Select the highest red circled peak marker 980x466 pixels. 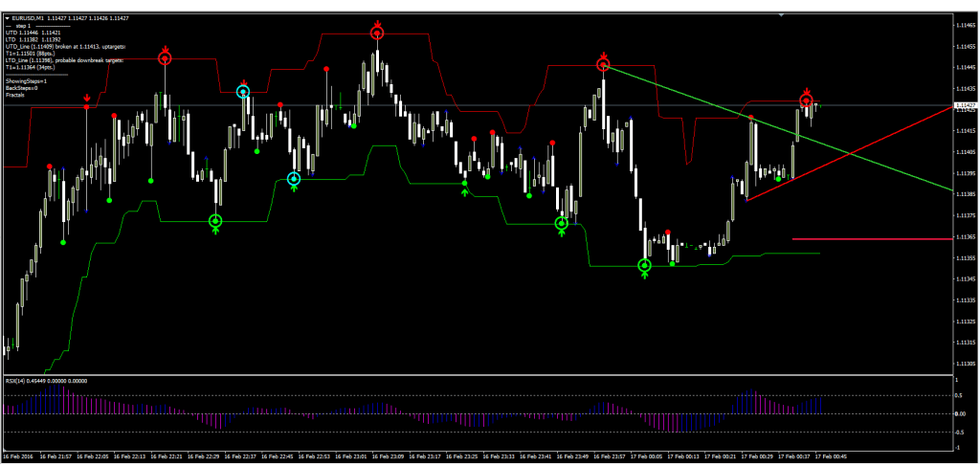(377, 33)
